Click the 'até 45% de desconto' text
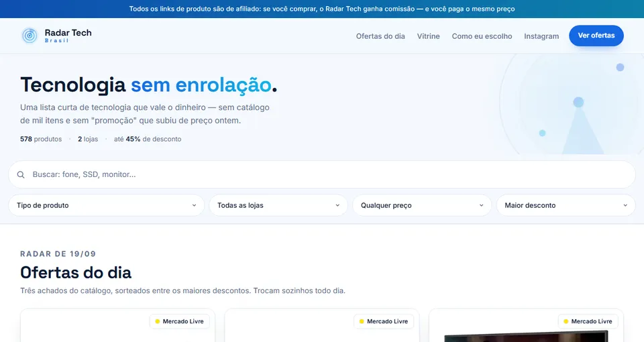Screen dimensions: 644x342 (x=148, y=139)
